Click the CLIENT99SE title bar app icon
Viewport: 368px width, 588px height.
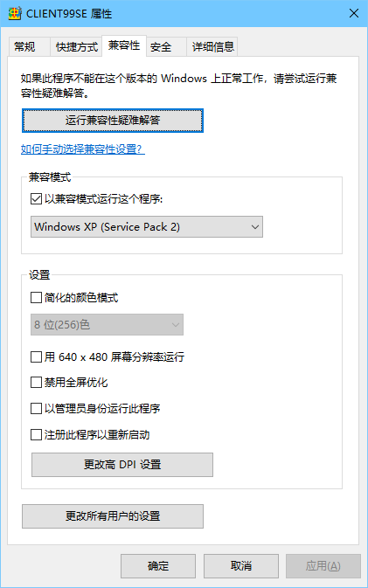pos(15,13)
